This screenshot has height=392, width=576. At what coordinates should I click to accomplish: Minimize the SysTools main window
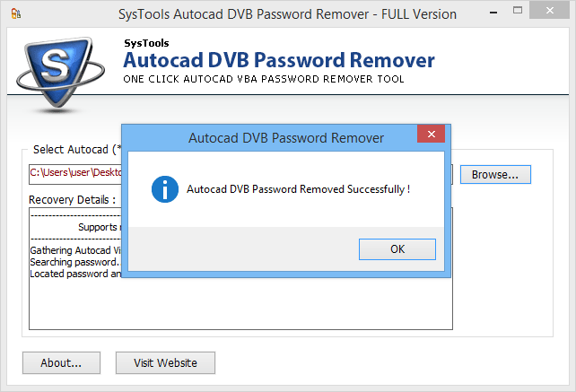(x=493, y=13)
